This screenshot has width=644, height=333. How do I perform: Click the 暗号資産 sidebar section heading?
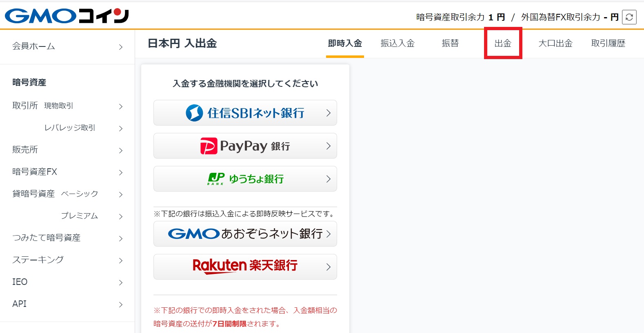pyautogui.click(x=29, y=82)
